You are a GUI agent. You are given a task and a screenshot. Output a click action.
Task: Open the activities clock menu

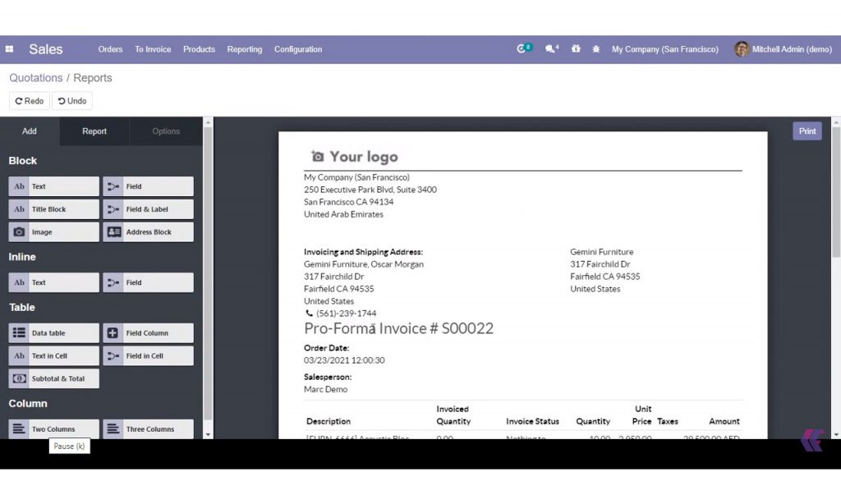pos(523,49)
